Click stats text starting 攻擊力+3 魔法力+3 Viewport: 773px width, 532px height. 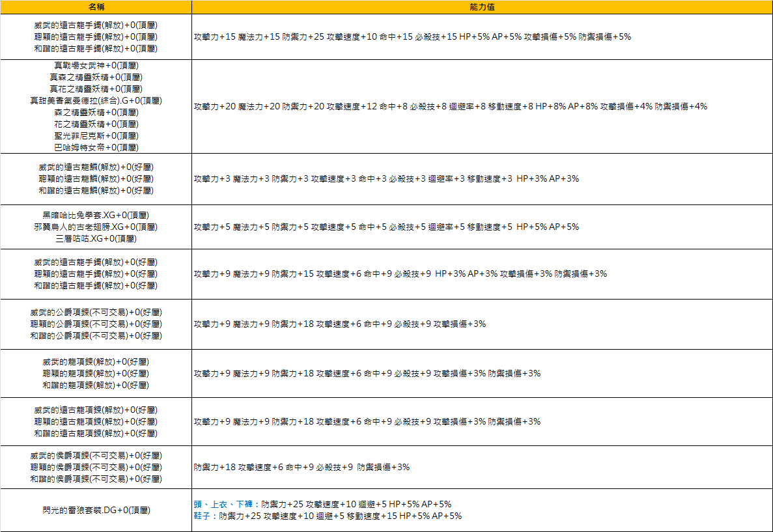(x=387, y=179)
